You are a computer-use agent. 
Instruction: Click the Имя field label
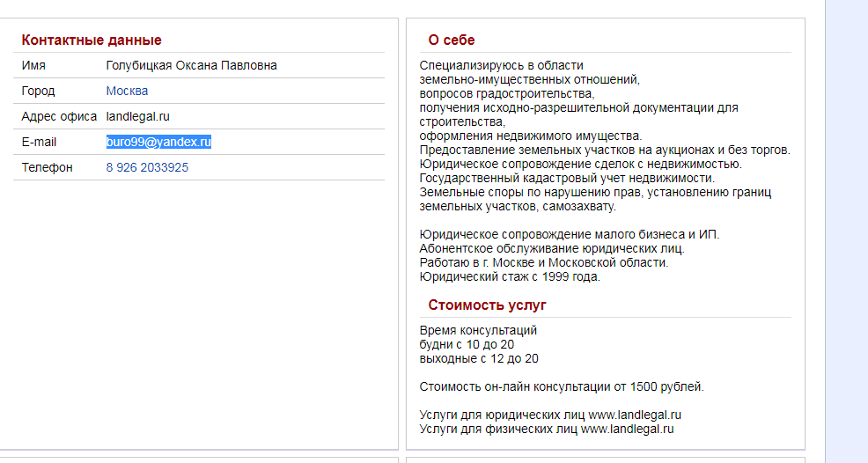point(33,65)
